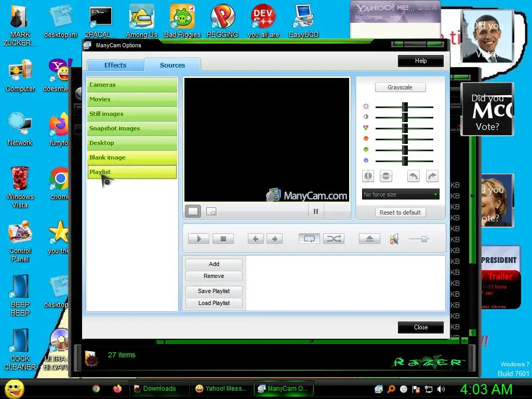Click Reset to default
The height and width of the screenshot is (399, 532).
400,212
